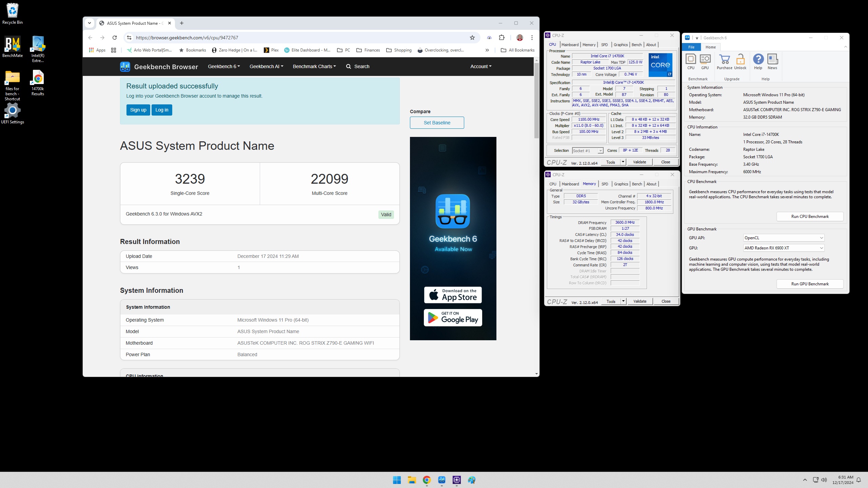Image resolution: width=868 pixels, height=488 pixels.
Task: Open the GPU API OpenCL dropdown
Action: point(784,238)
